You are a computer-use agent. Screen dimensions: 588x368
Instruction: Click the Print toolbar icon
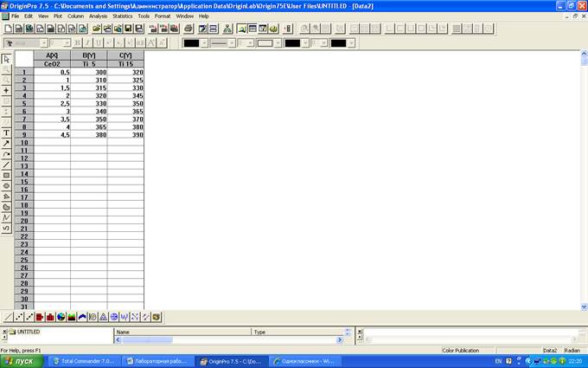click(x=189, y=29)
